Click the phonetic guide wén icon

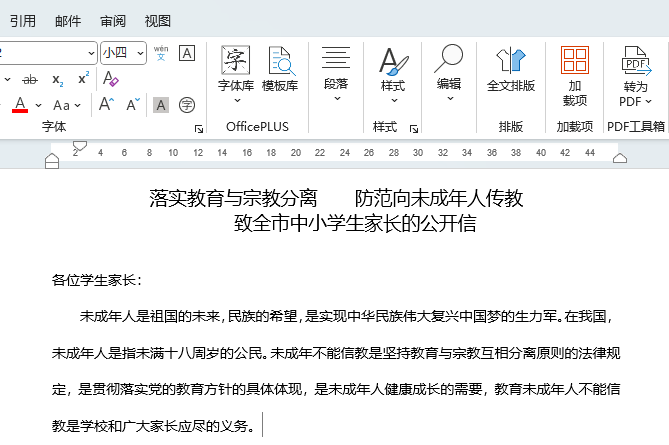[x=161, y=53]
